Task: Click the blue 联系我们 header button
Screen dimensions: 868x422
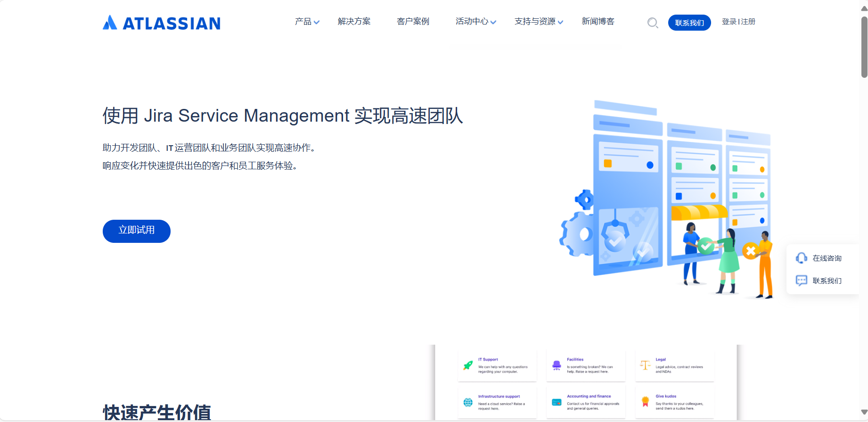Action: [x=689, y=23]
